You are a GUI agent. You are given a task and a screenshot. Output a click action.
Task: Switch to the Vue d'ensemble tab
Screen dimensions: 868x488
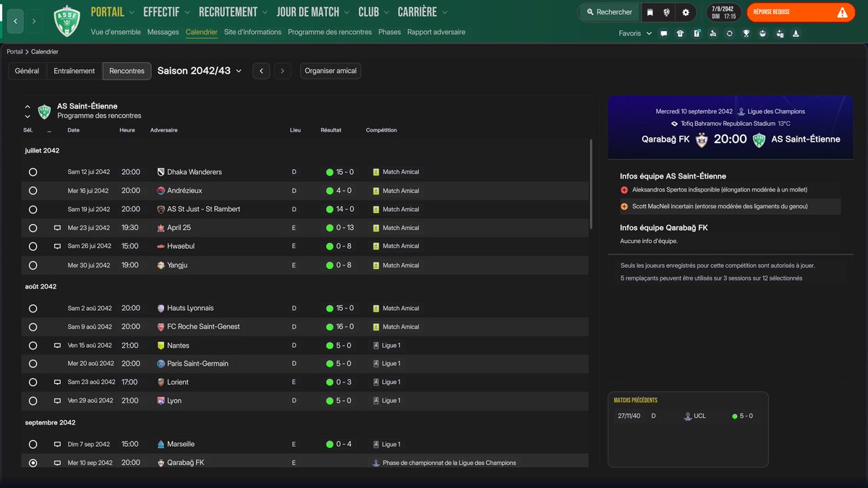coord(116,32)
